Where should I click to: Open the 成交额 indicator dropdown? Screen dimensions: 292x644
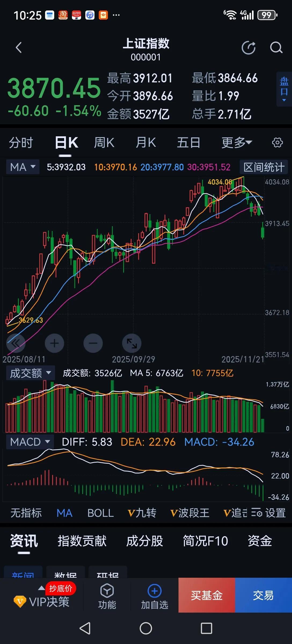tap(31, 373)
